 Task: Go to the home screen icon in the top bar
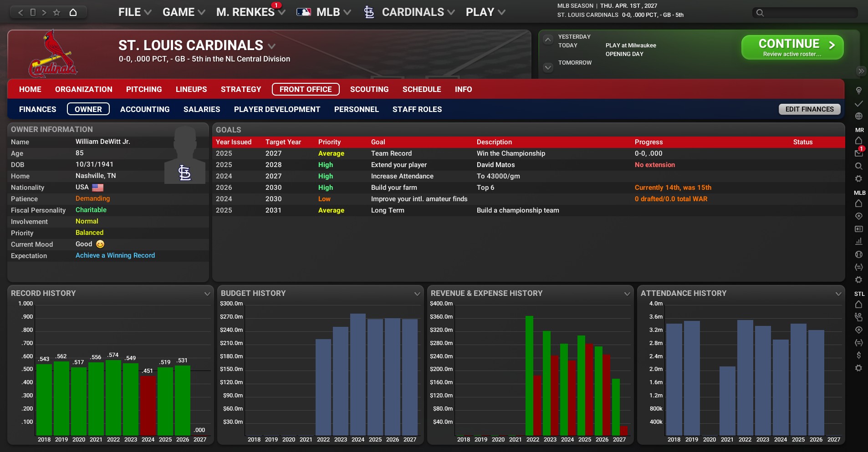73,12
